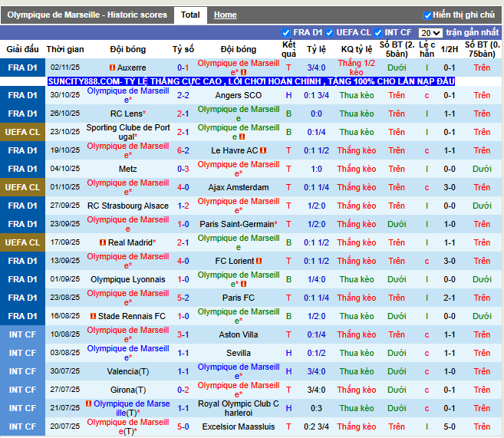Click the UEFA CL label dated 23/10/25
This screenshot has width=504, height=438.
(22, 132)
